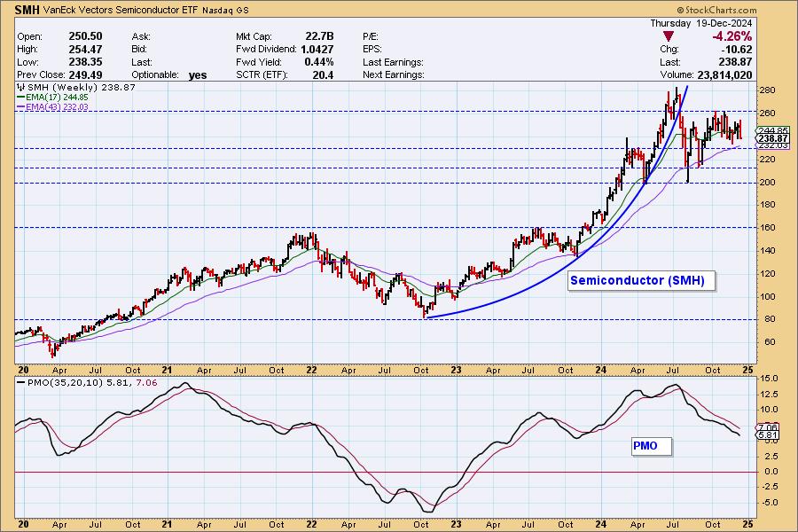Click the 160 price axis label
This screenshot has height=532, width=798.
767,228
